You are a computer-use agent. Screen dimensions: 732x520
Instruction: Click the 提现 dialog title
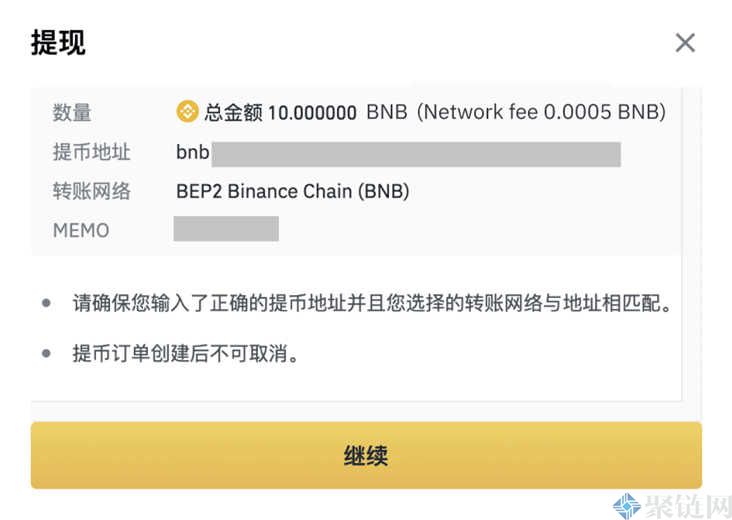(x=58, y=43)
